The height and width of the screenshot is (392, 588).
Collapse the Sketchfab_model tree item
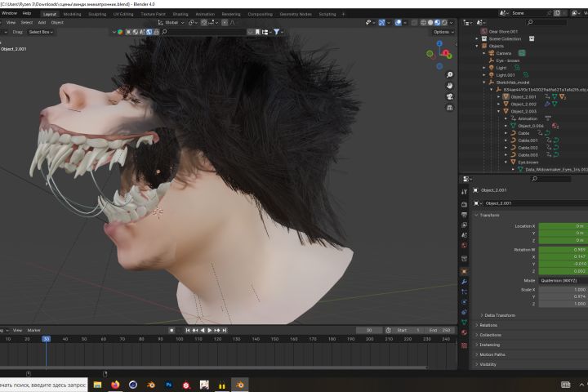[483, 82]
